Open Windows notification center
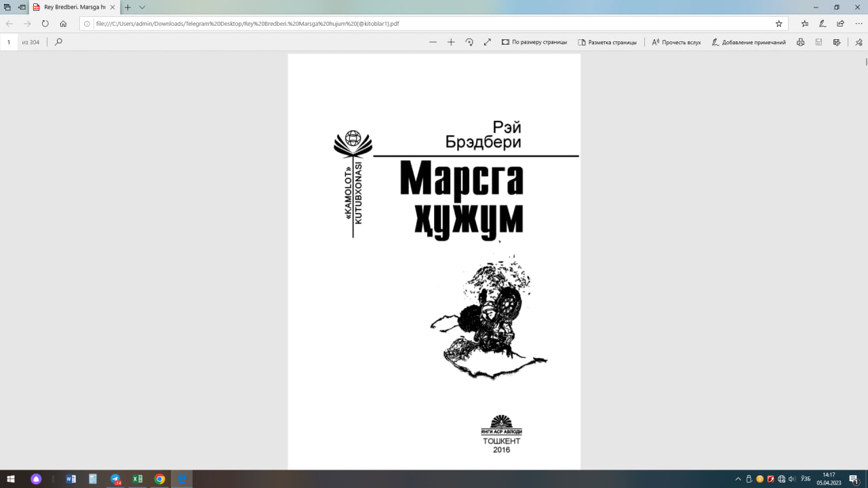The image size is (868, 488). tap(854, 479)
